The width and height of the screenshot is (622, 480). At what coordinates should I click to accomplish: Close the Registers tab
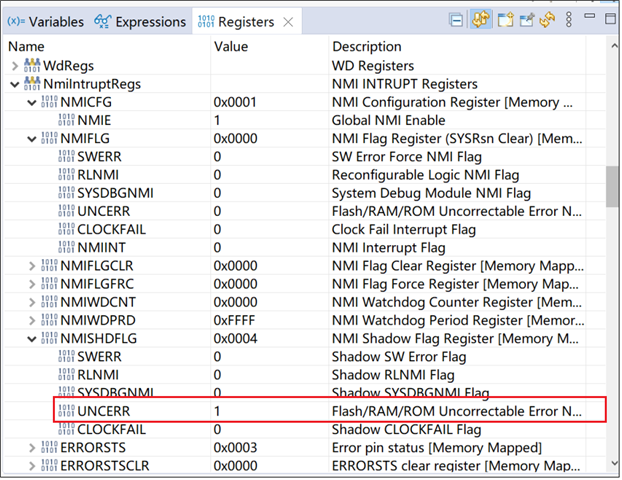(288, 22)
